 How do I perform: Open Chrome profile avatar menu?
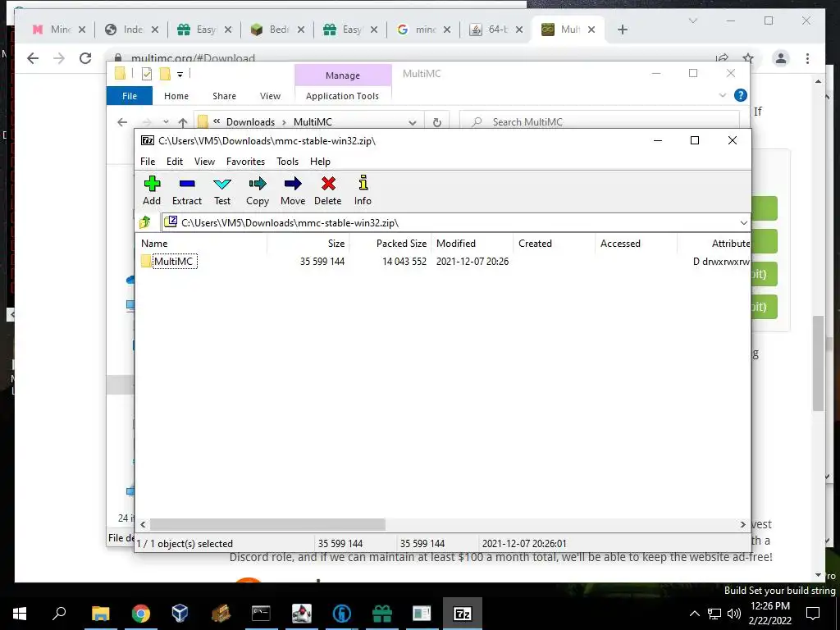click(781, 58)
